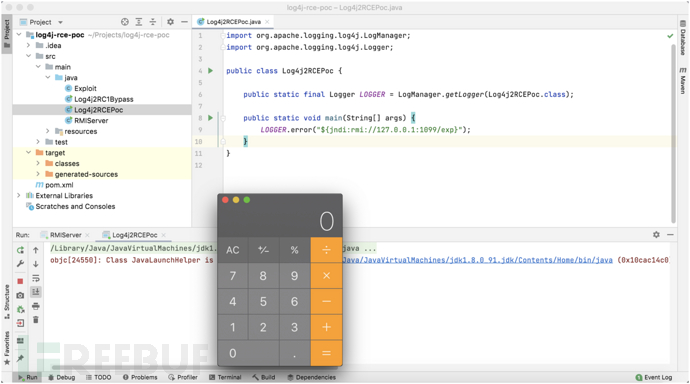Open the JDK java path link in console
The height and width of the screenshot is (384, 690).
(x=477, y=260)
